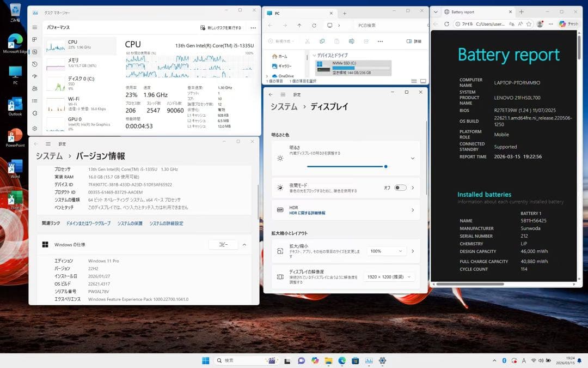
Task: Show hidden system tray icons chevron
Action: (494, 360)
